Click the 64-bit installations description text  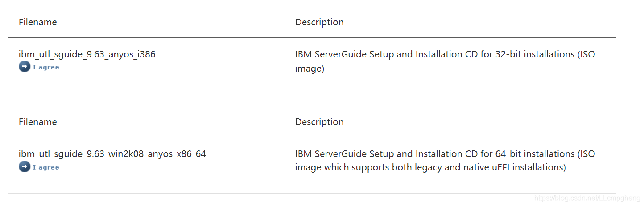point(445,154)
